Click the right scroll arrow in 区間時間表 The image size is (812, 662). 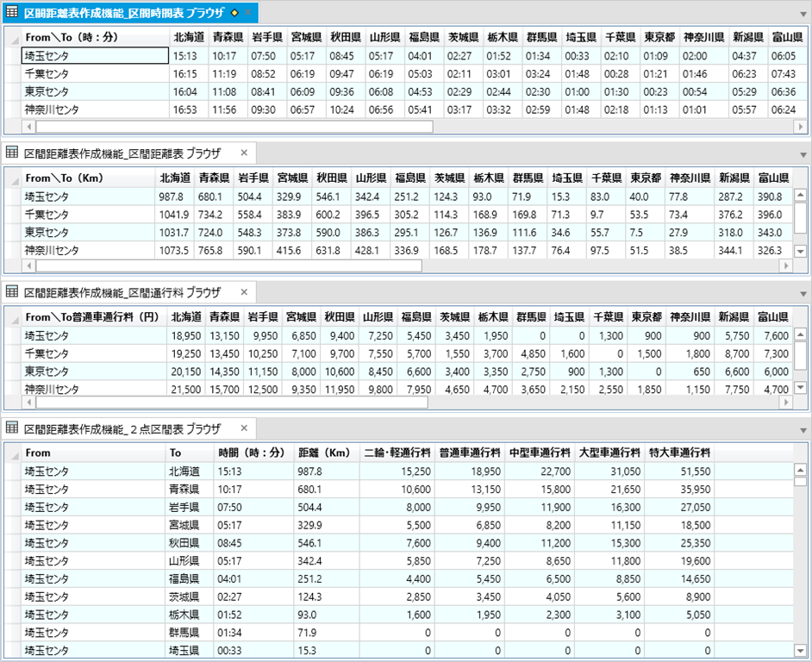pos(800,127)
